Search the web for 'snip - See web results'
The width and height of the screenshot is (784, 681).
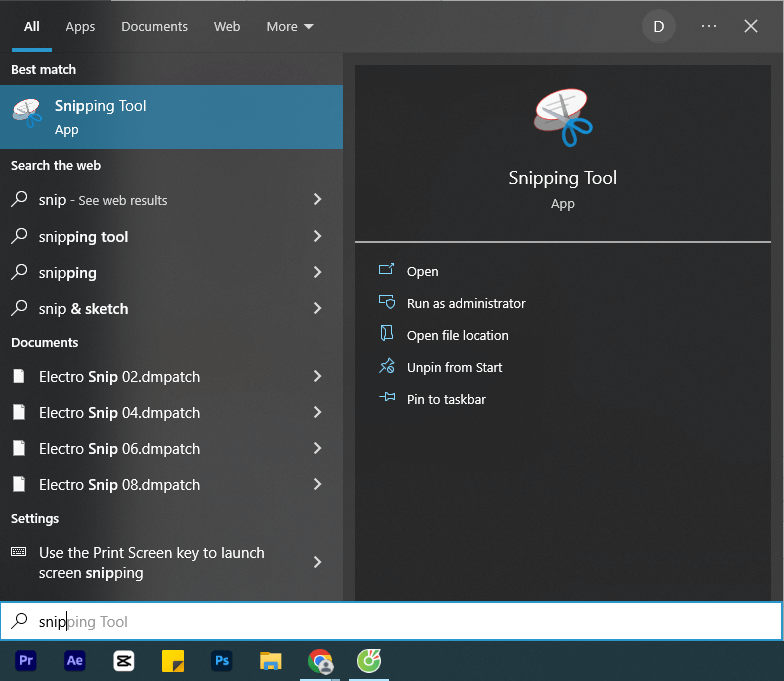(x=172, y=200)
